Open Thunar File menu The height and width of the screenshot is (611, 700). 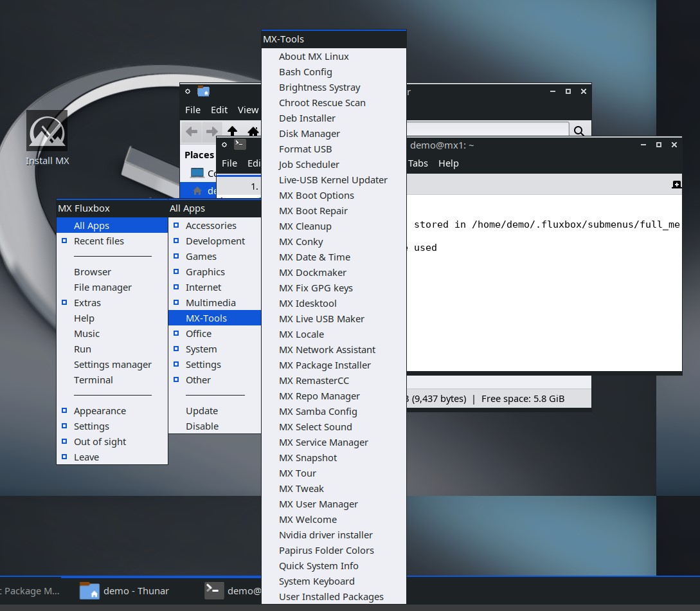click(x=193, y=110)
